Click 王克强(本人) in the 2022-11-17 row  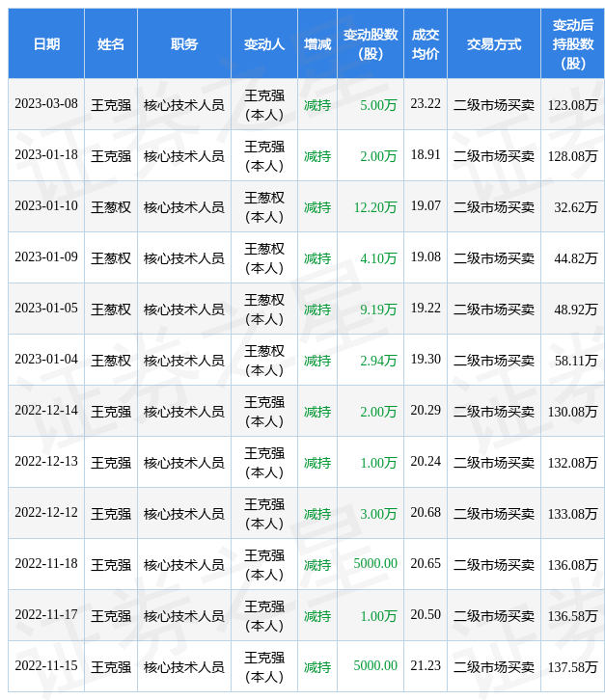coord(264,616)
